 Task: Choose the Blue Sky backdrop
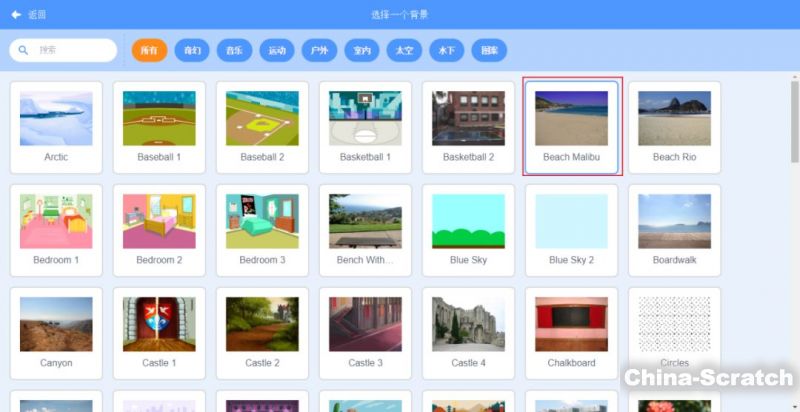pyautogui.click(x=468, y=230)
